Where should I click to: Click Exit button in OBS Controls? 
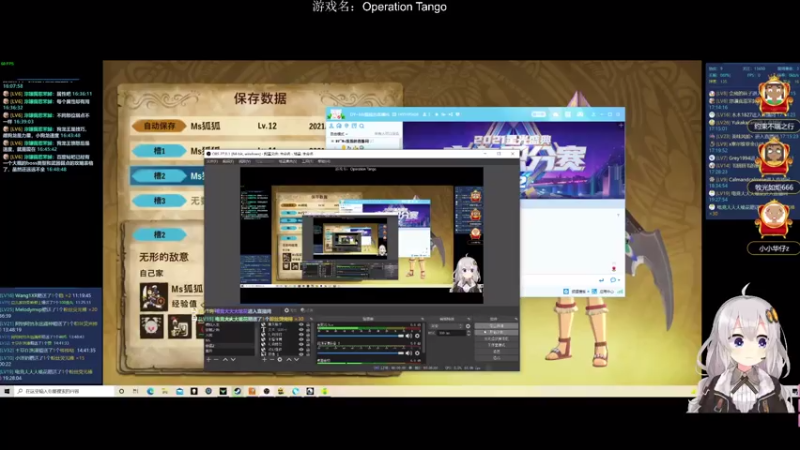click(496, 358)
